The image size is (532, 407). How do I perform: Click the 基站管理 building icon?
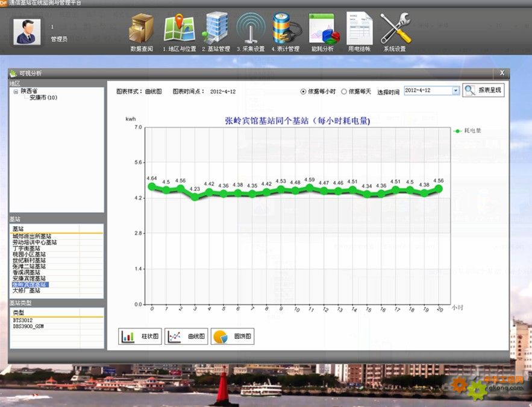pyautogui.click(x=216, y=29)
